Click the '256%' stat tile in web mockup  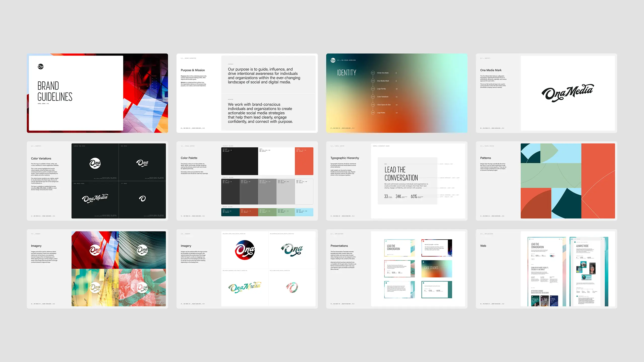[535, 301]
